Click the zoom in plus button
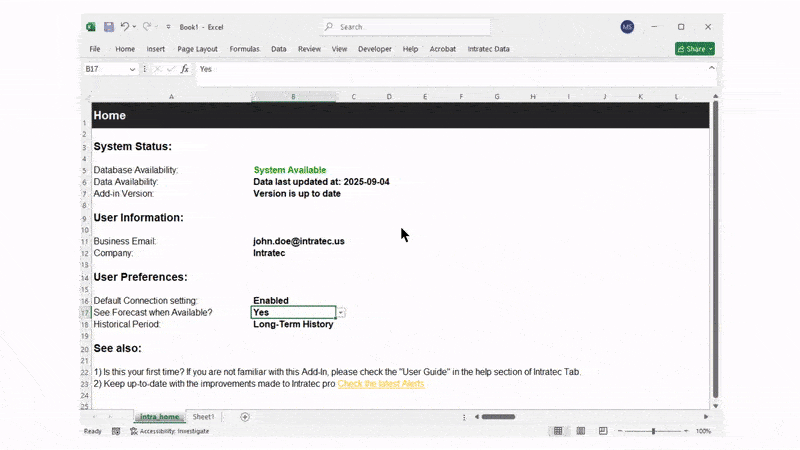The image size is (800, 450). 686,431
